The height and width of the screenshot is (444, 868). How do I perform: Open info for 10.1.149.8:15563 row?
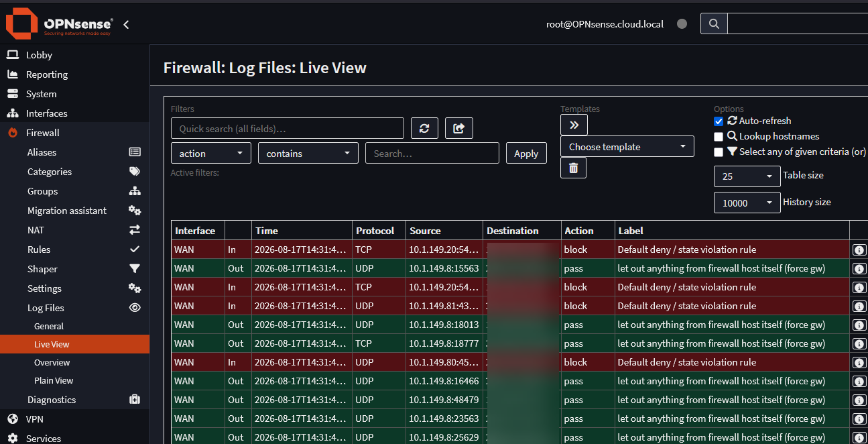click(859, 268)
